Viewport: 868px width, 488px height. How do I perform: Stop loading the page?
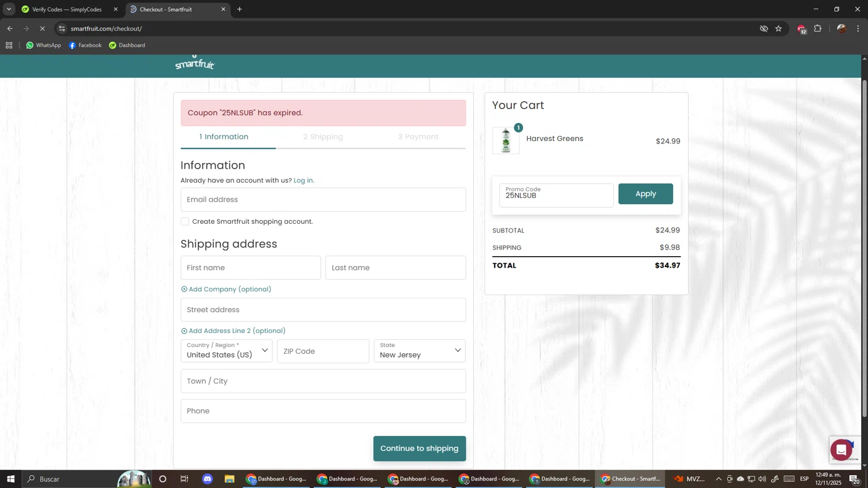[x=42, y=28]
